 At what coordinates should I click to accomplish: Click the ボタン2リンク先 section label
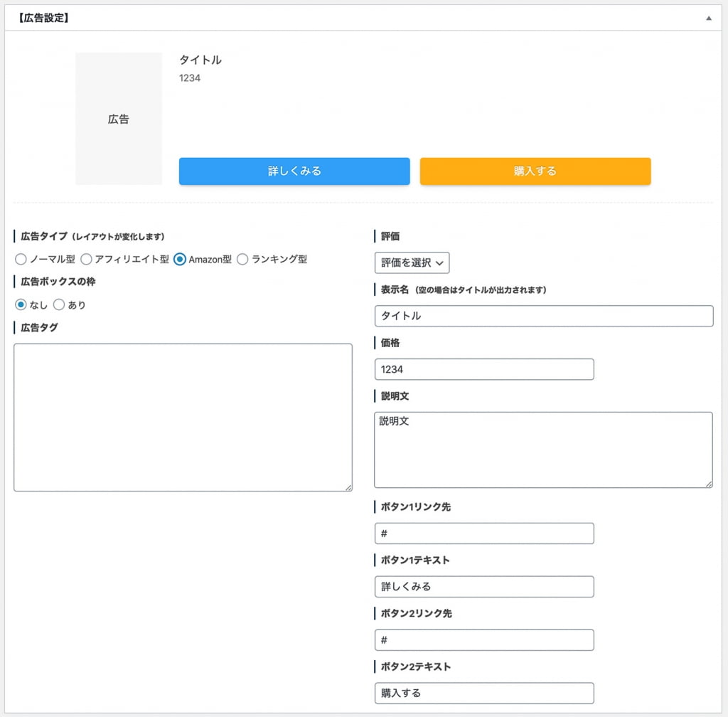pos(416,613)
